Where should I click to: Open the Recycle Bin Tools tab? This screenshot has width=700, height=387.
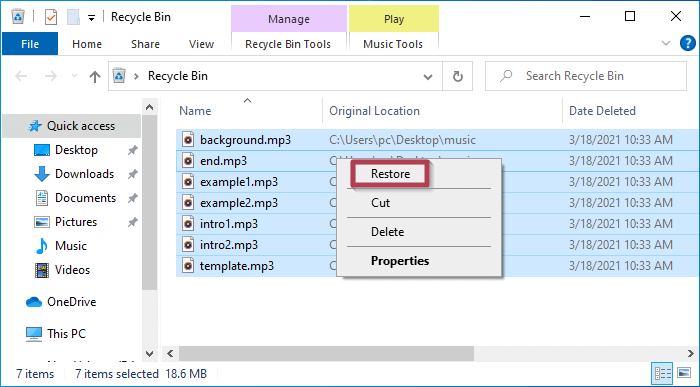288,44
